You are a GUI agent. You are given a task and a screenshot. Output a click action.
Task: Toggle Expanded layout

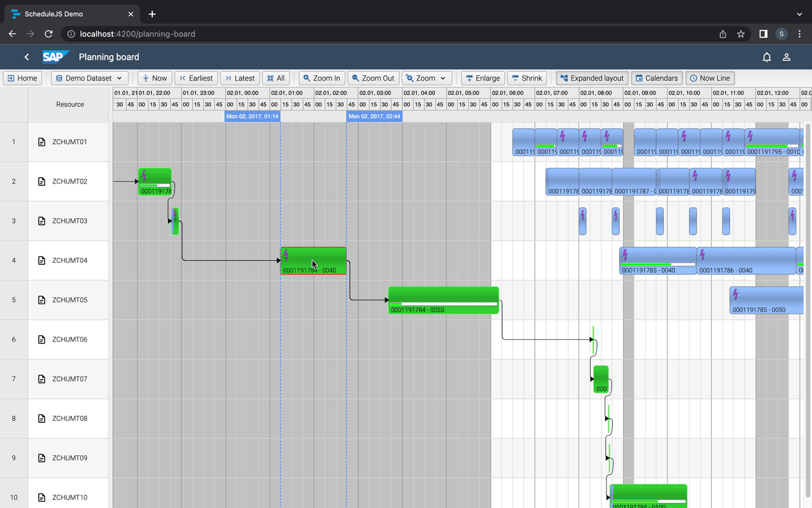(x=593, y=78)
